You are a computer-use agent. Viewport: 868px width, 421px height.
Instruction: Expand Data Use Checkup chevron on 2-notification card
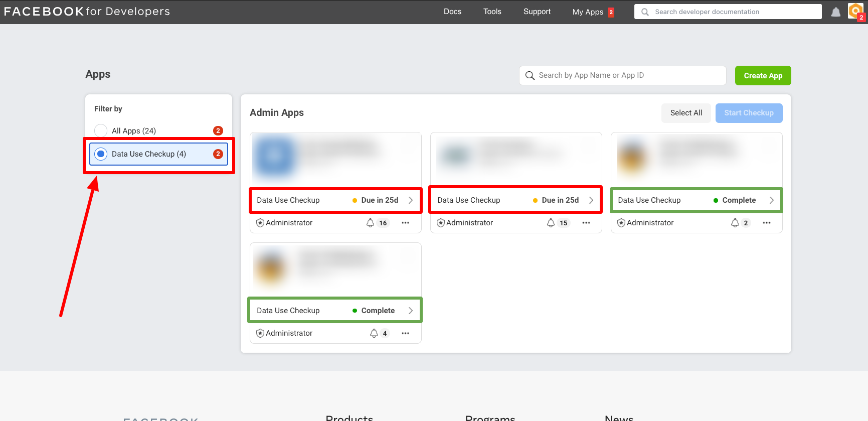(772, 200)
